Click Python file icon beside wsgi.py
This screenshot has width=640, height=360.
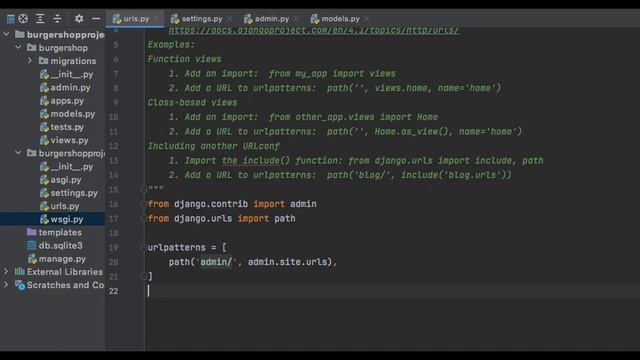click(x=44, y=219)
